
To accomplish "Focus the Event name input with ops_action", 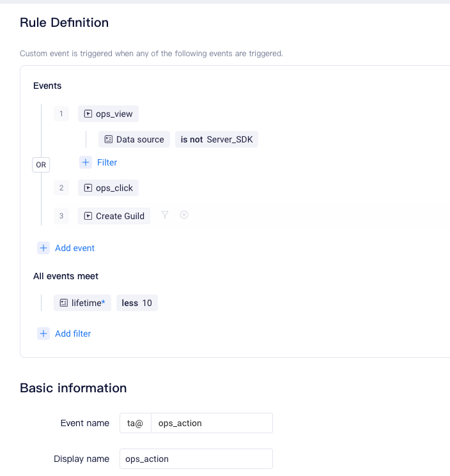I will [212, 423].
